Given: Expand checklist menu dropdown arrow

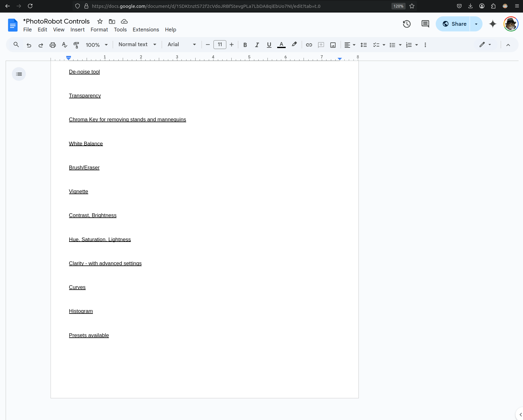Looking at the screenshot, I should 384,45.
